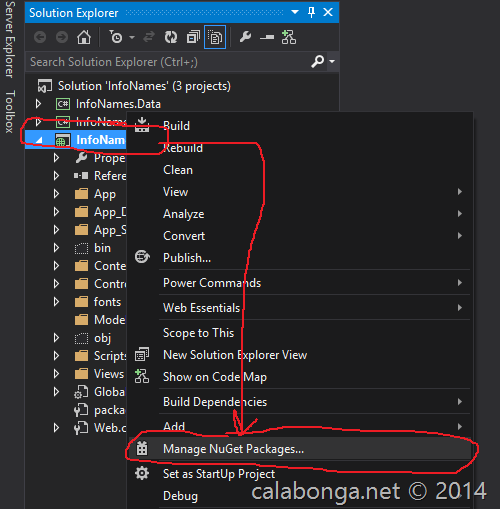This screenshot has height=509, width=500.
Task: Click the Refresh icon in the toolbar
Action: point(171,37)
